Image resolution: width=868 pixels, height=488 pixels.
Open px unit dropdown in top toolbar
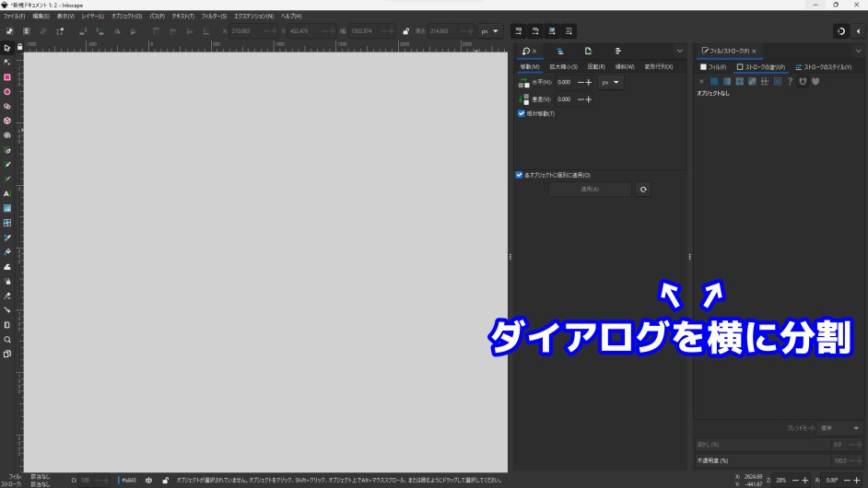click(489, 31)
